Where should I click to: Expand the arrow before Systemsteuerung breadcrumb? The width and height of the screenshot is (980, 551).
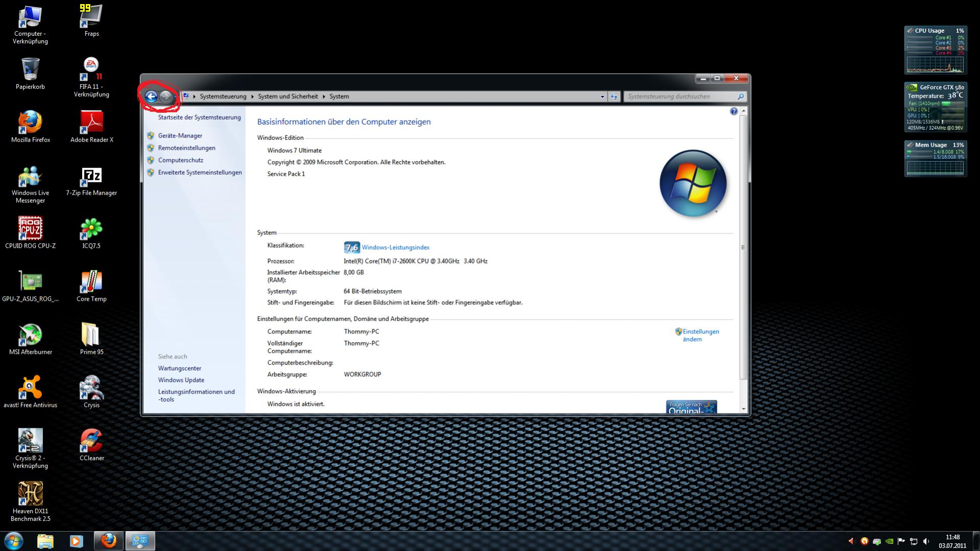pyautogui.click(x=194, y=97)
